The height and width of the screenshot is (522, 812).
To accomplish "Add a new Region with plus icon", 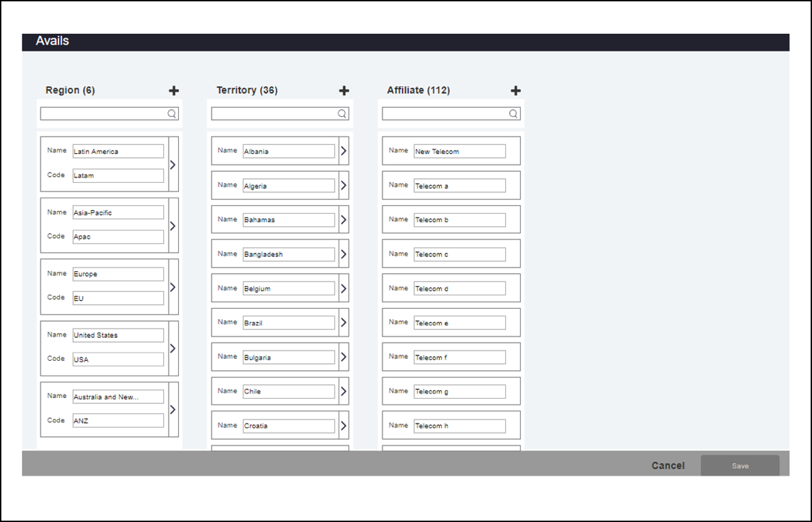I will coord(173,90).
